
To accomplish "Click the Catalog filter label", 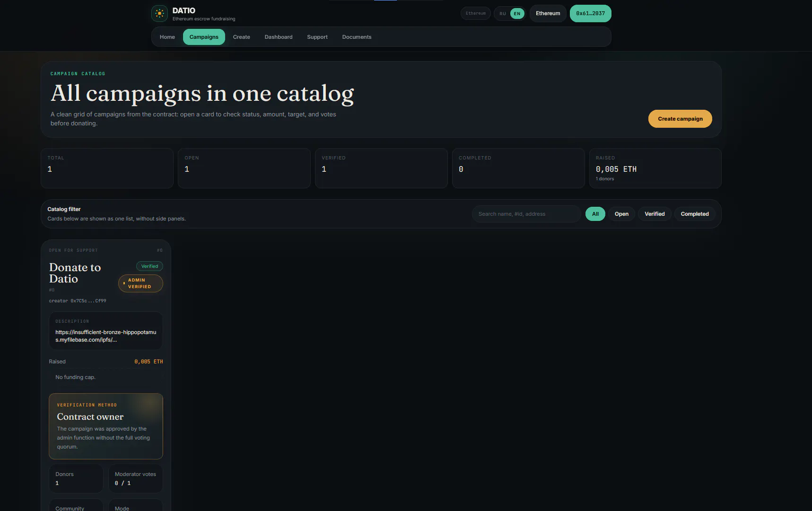I will (x=64, y=209).
